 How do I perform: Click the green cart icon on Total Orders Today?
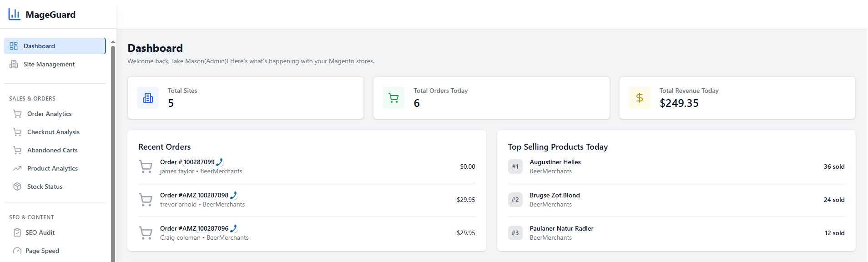point(393,97)
